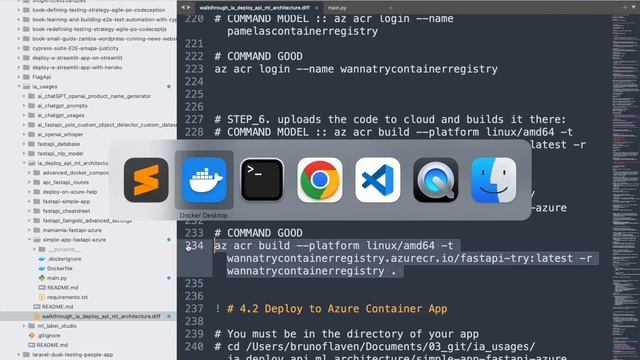
Task: Select the ai_chatgpt_usages folder
Action: (x=61, y=115)
